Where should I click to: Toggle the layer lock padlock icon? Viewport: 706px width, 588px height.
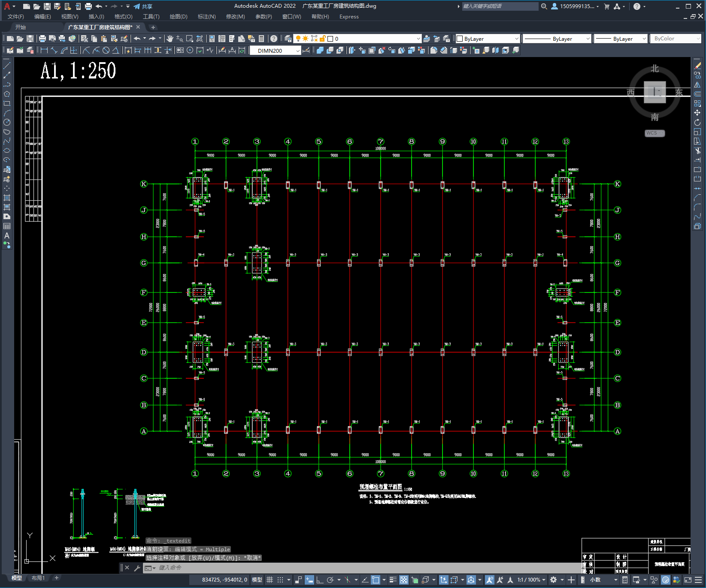[x=323, y=39]
